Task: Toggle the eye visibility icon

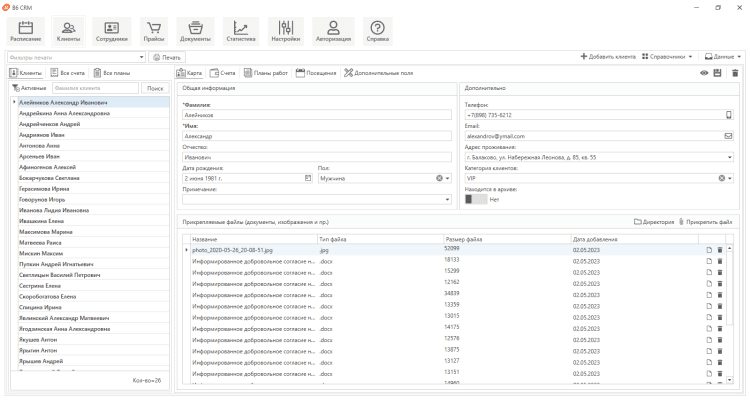Action: pyautogui.click(x=703, y=73)
